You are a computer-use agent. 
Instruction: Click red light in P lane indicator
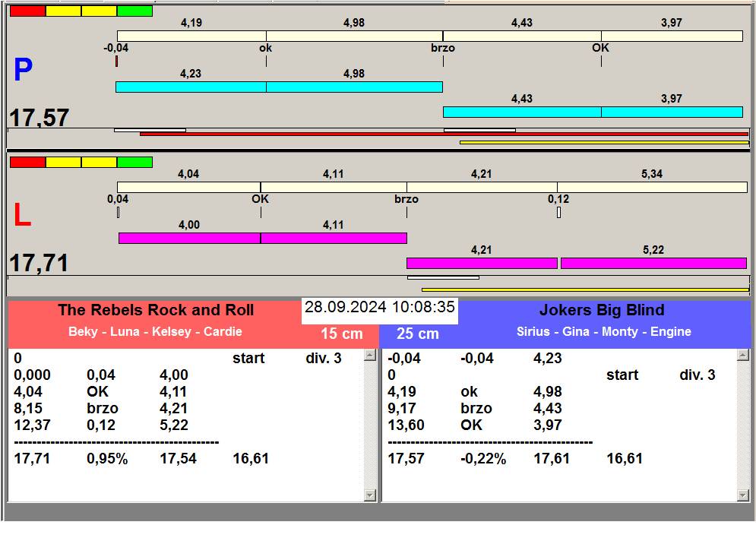[27, 11]
